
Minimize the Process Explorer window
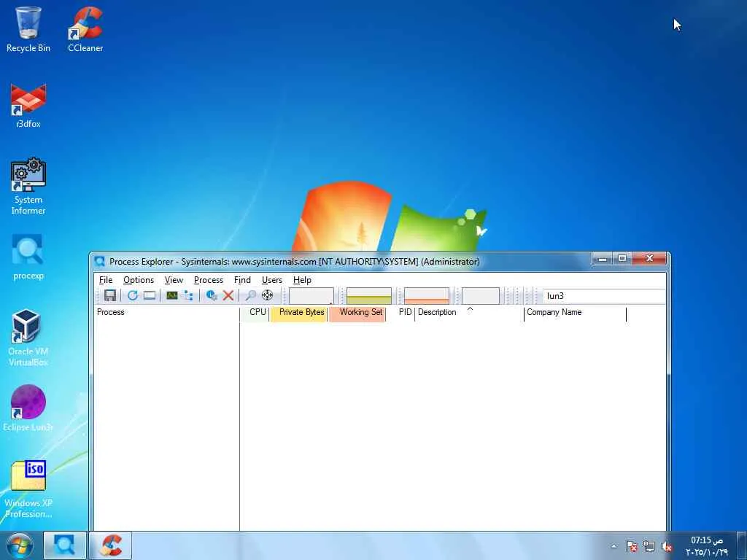(603, 258)
